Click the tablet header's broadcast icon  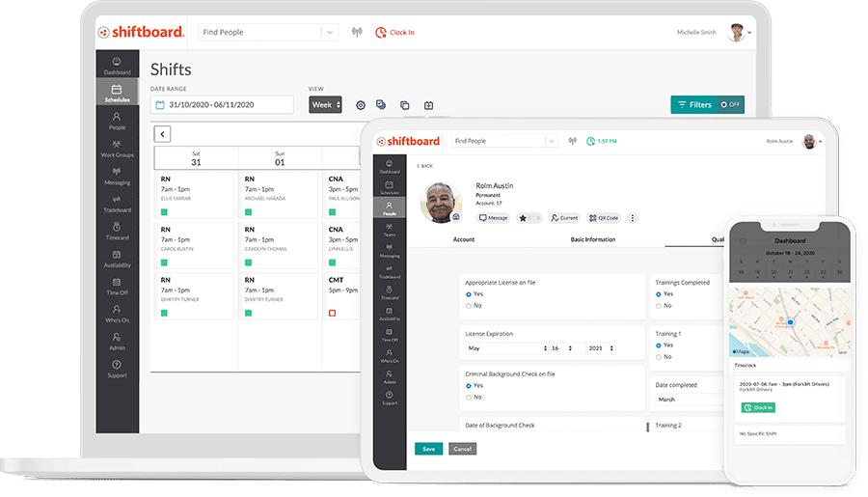572,141
